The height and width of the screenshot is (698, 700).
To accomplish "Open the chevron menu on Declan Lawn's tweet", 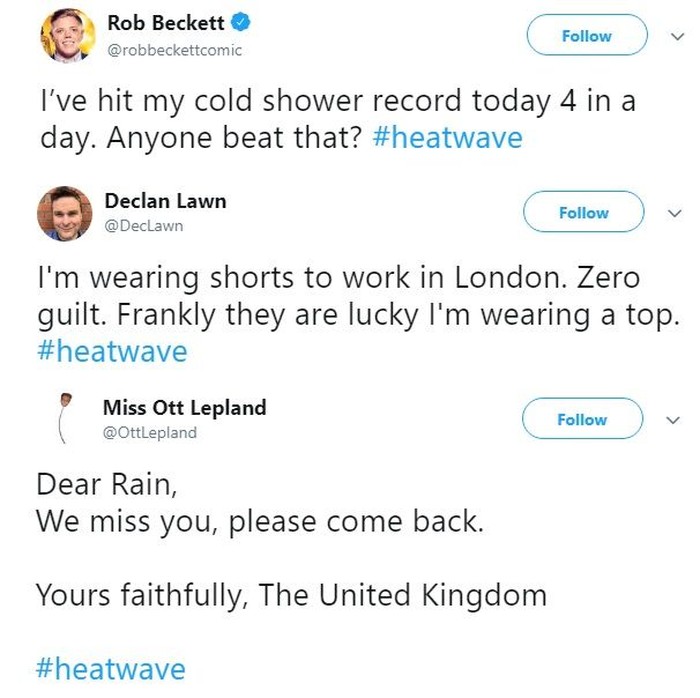I will tap(674, 213).
